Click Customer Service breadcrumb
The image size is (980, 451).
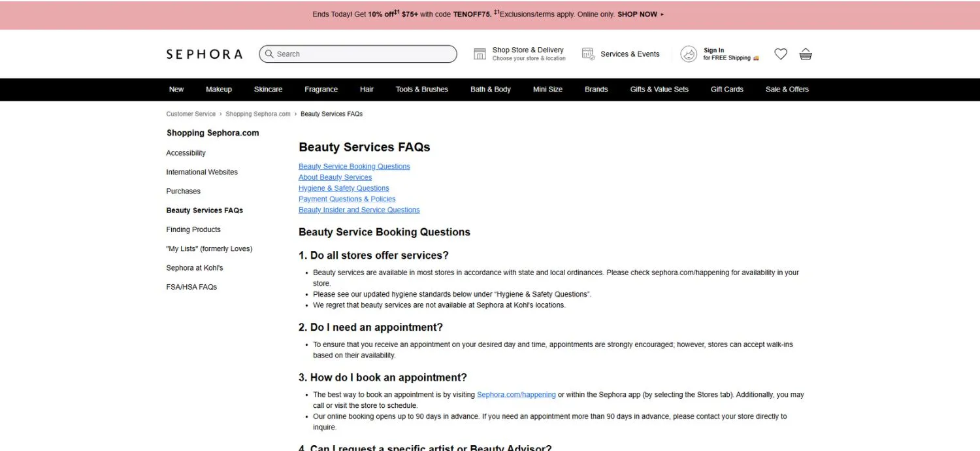pos(191,114)
